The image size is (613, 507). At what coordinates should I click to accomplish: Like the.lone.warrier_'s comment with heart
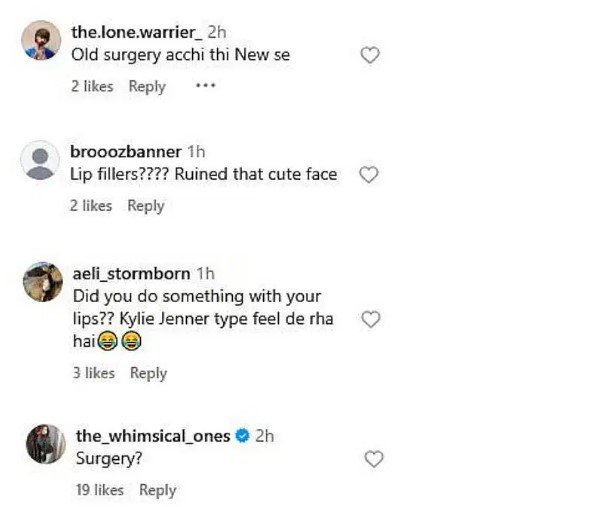click(370, 56)
